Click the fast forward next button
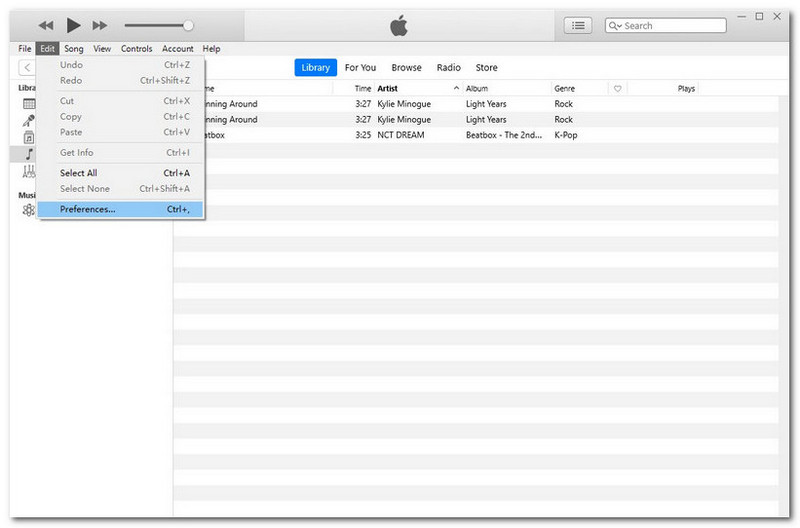The image size is (800, 528). 99,25
